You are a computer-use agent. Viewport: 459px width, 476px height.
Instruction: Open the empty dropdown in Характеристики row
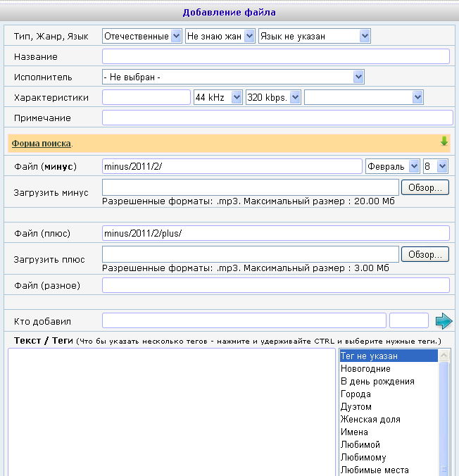[364, 97]
